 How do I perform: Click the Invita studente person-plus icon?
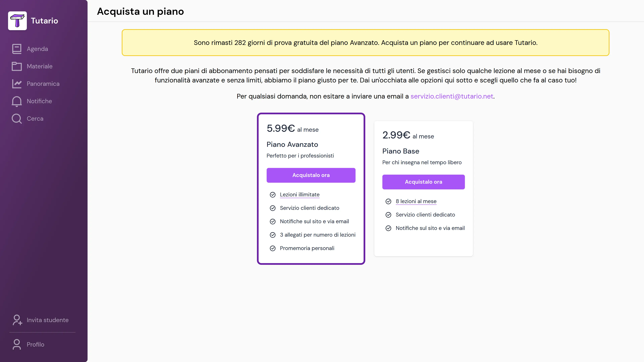tap(17, 320)
